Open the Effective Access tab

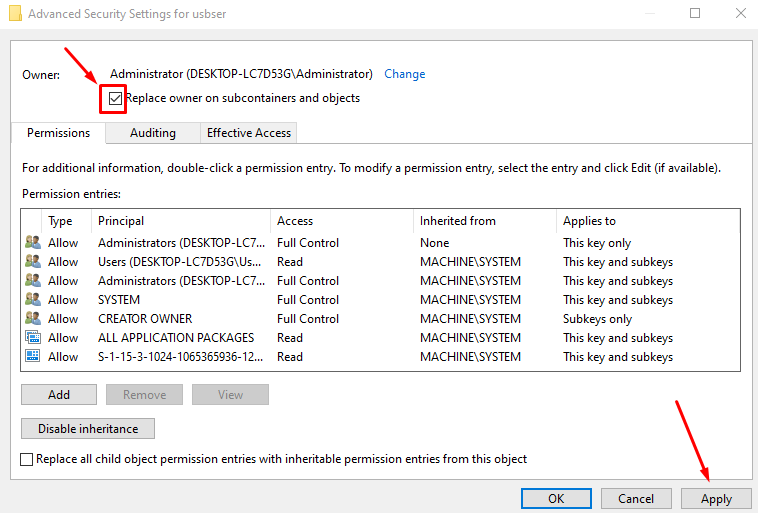(x=248, y=133)
